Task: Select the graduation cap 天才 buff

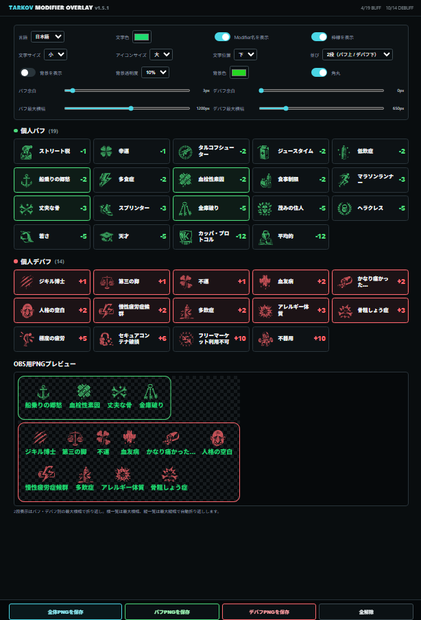Action: [132, 237]
